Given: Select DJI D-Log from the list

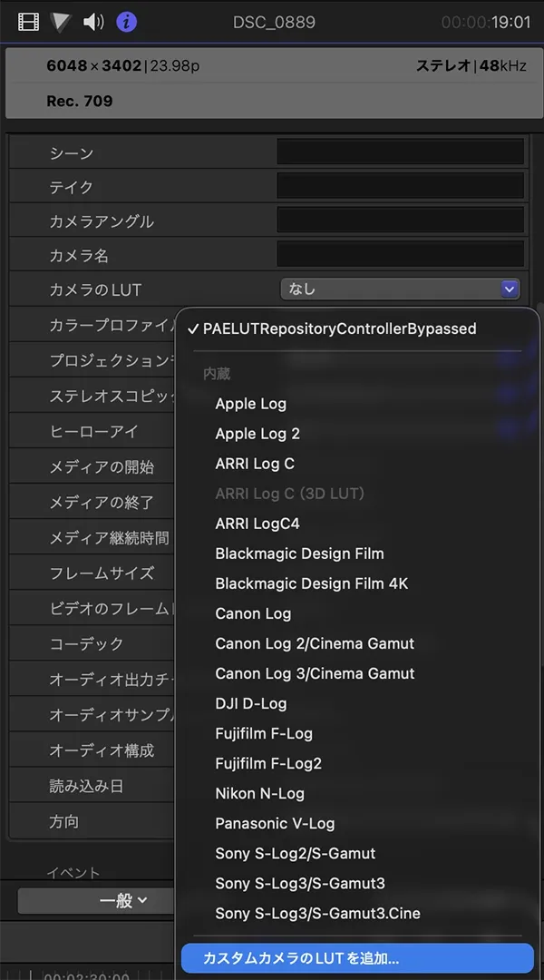Looking at the screenshot, I should (x=250, y=703).
